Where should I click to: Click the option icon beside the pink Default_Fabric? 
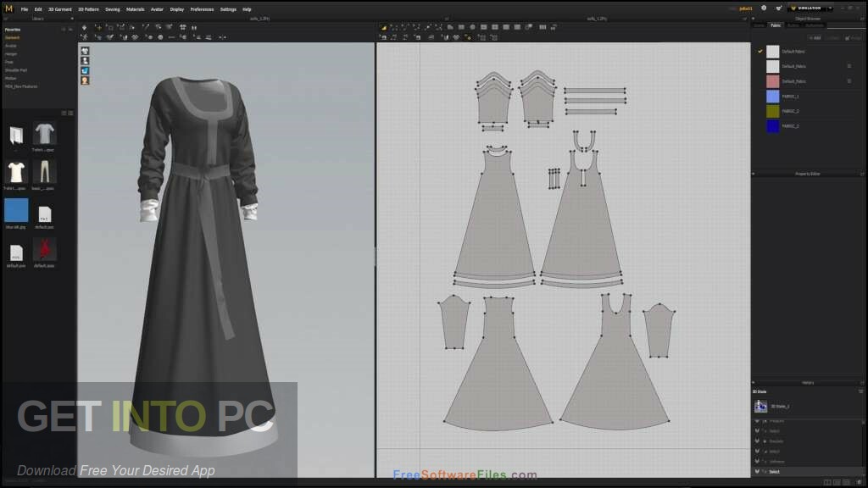click(x=849, y=81)
